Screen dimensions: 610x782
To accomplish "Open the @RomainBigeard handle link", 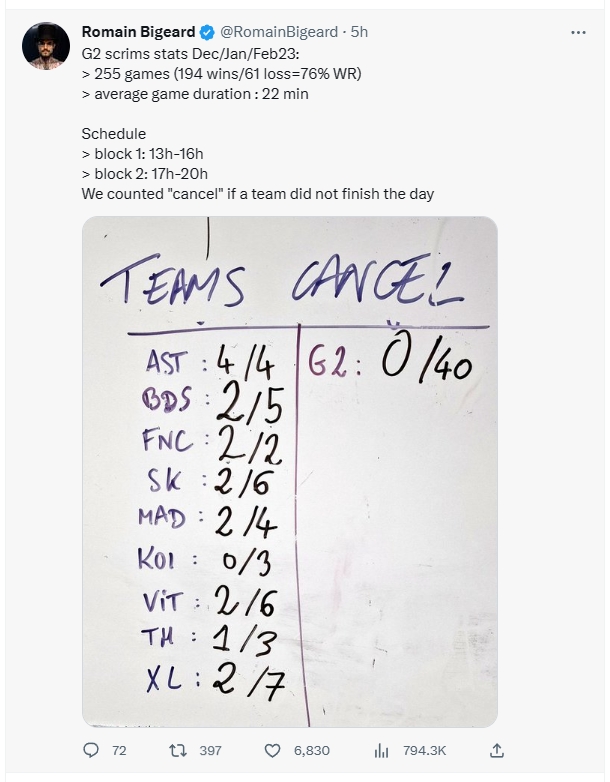I will tap(279, 32).
